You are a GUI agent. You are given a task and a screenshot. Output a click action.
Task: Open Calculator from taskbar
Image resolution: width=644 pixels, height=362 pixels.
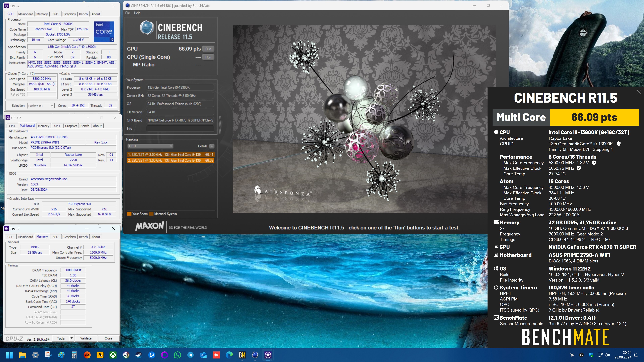74,355
